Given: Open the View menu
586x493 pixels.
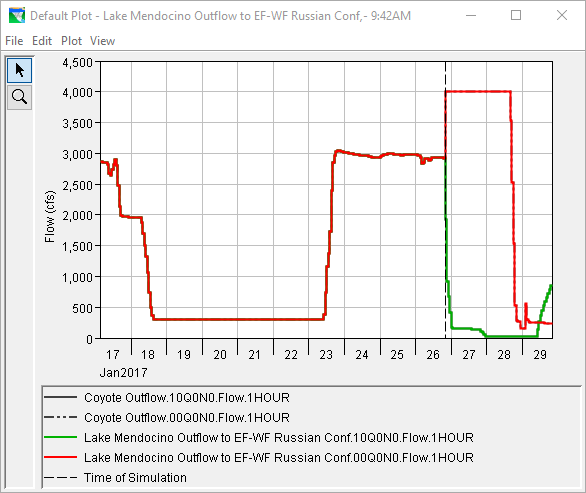Looking at the screenshot, I should point(102,41).
